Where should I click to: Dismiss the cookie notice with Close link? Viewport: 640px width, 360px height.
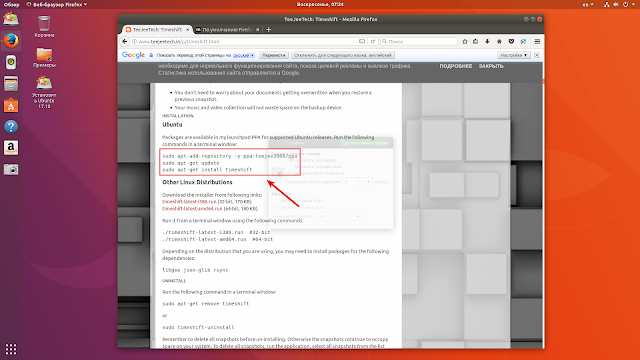pos(491,66)
